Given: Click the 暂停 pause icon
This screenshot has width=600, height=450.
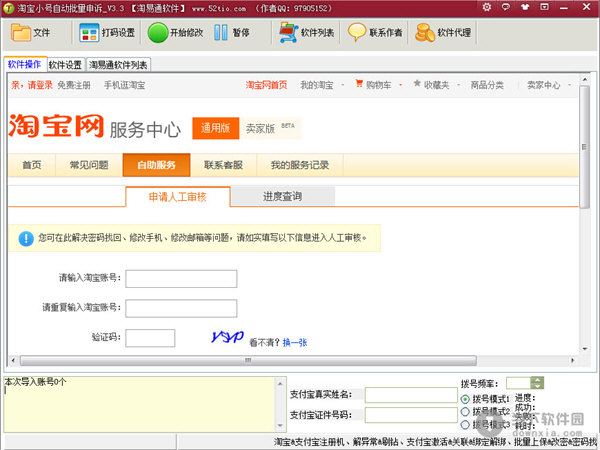Looking at the screenshot, I should [221, 33].
